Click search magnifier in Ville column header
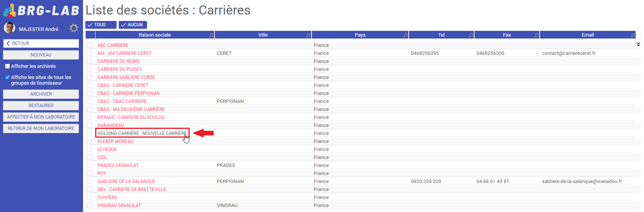The image size is (644, 212). pyautogui.click(x=308, y=35)
